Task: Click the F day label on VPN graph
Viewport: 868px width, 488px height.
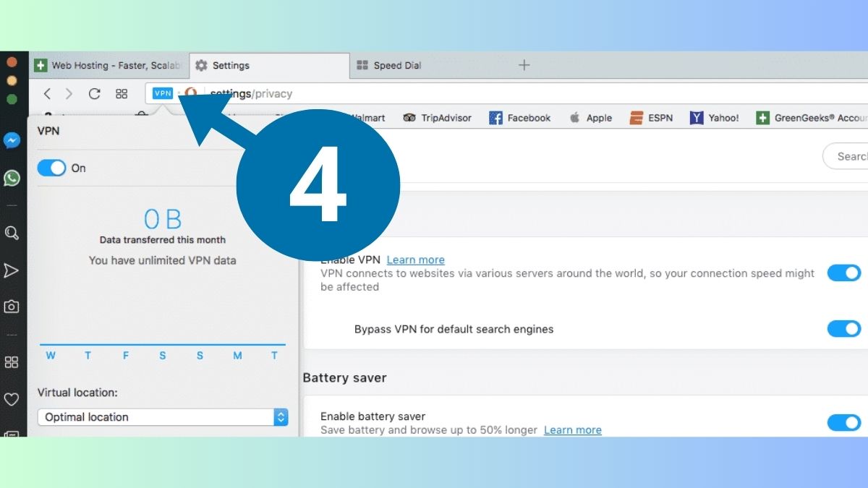Action: [x=125, y=355]
